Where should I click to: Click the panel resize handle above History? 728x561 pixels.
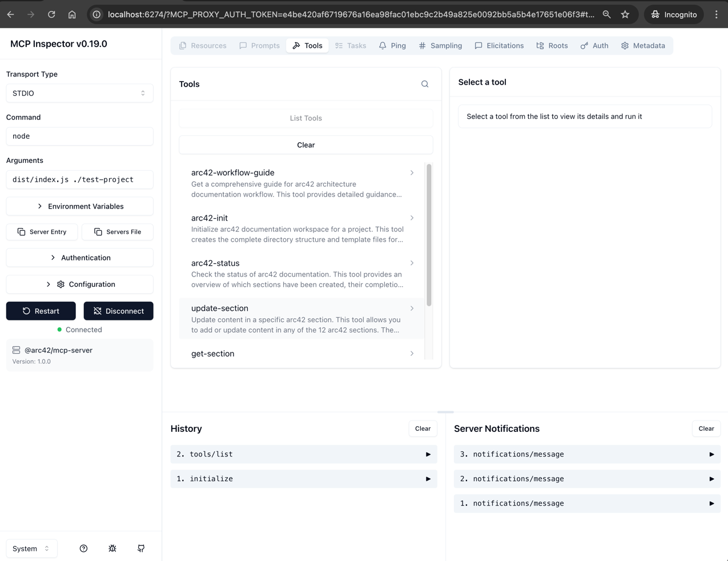(445, 412)
